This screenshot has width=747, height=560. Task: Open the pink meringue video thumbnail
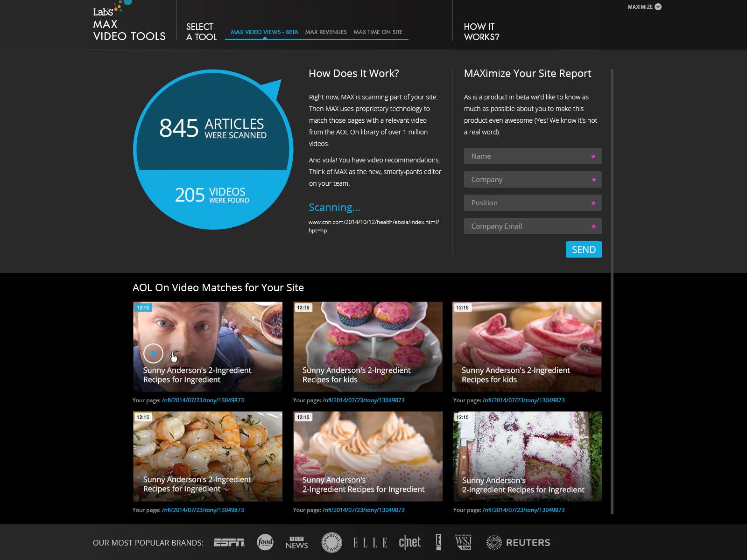pyautogui.click(x=527, y=347)
